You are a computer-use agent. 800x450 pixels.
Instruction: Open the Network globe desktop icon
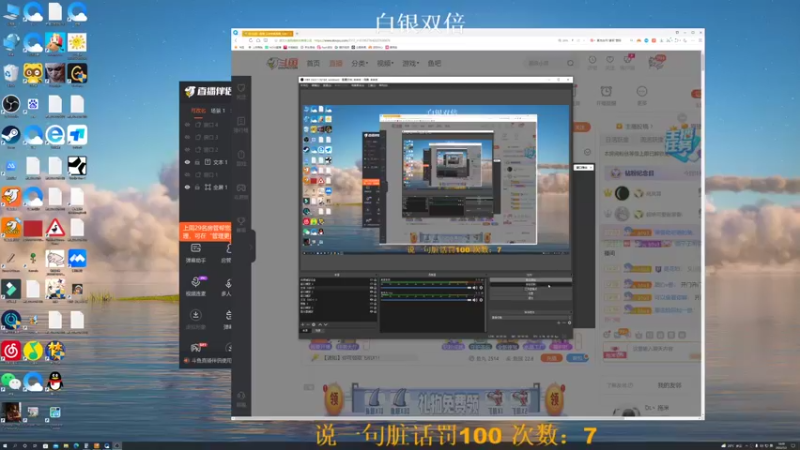tap(11, 43)
